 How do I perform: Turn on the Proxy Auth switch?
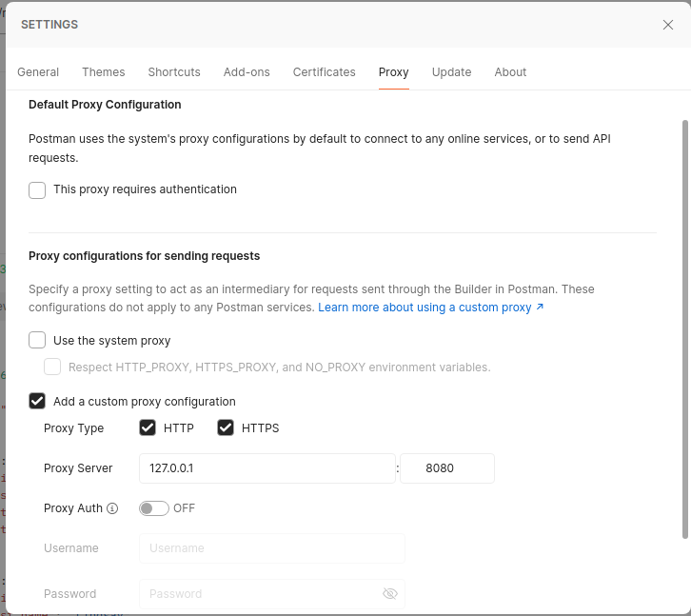coord(154,508)
